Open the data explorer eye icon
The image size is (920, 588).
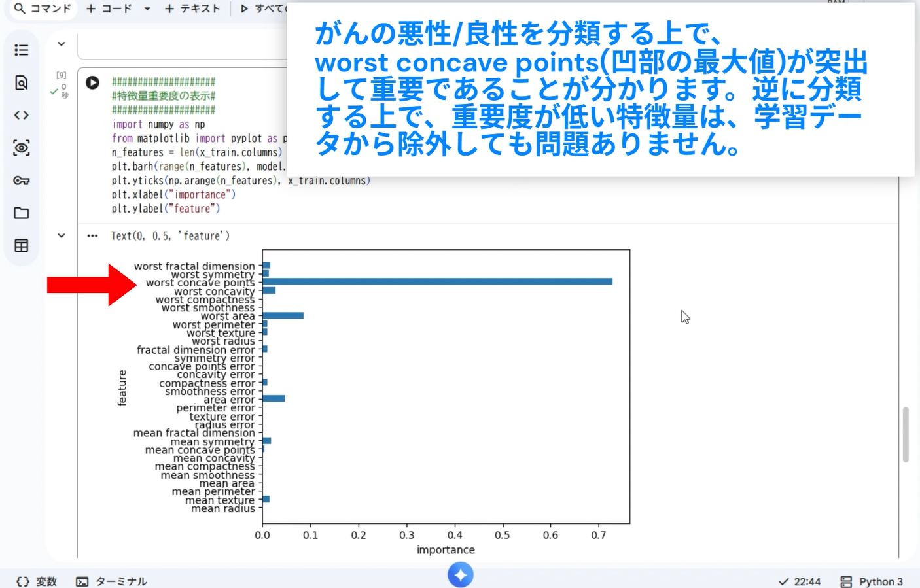22,148
